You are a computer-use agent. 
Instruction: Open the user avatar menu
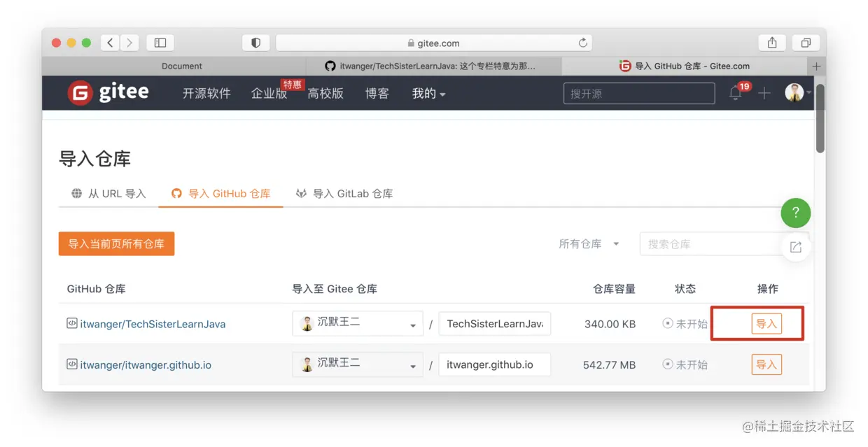tap(794, 92)
